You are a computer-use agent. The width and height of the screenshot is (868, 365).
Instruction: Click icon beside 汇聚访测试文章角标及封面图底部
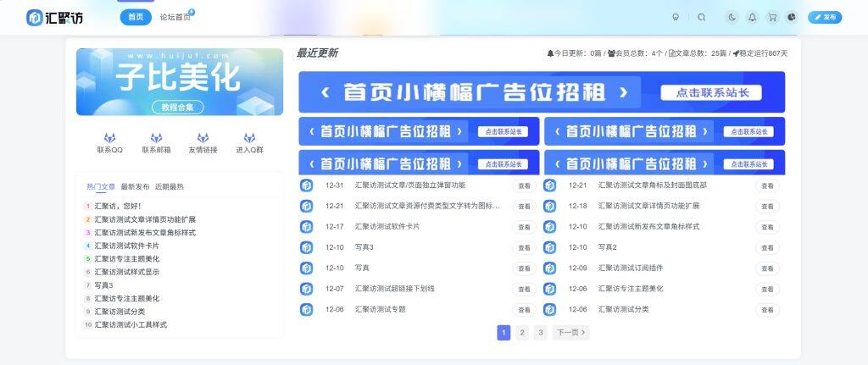pyautogui.click(x=549, y=185)
